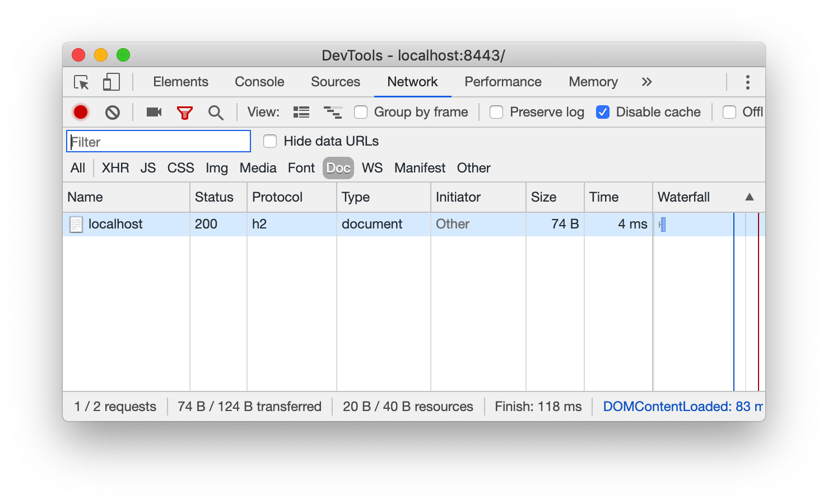Viewport: 828px width, 504px height.
Task: Filter requests by Other
Action: click(473, 168)
